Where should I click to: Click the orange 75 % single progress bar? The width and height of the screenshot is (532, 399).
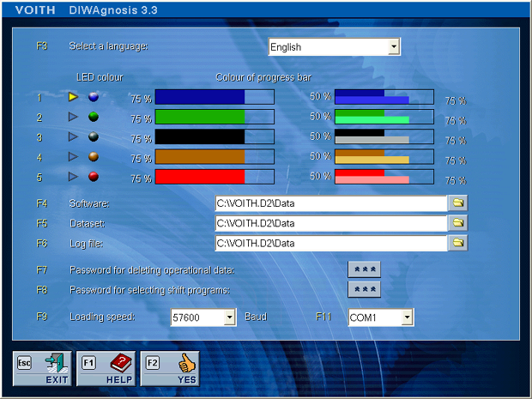point(215,157)
